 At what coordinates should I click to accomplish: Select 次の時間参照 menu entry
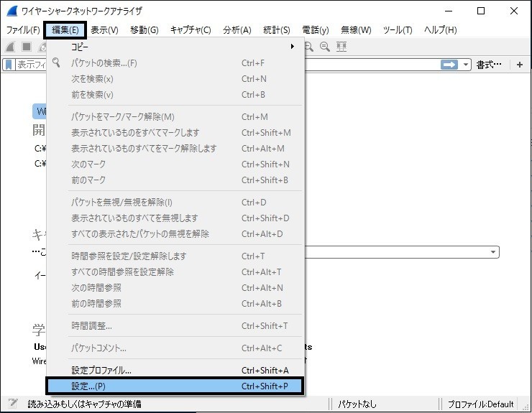(x=175, y=288)
